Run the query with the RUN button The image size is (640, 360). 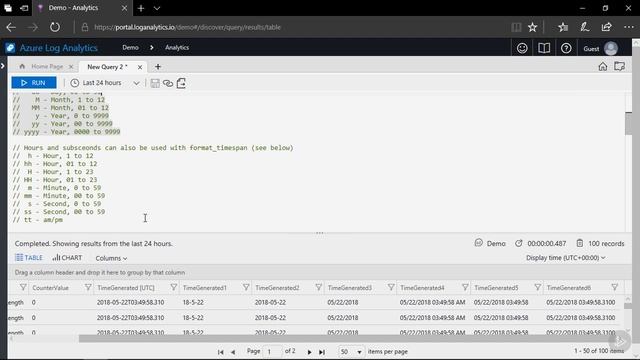point(34,83)
